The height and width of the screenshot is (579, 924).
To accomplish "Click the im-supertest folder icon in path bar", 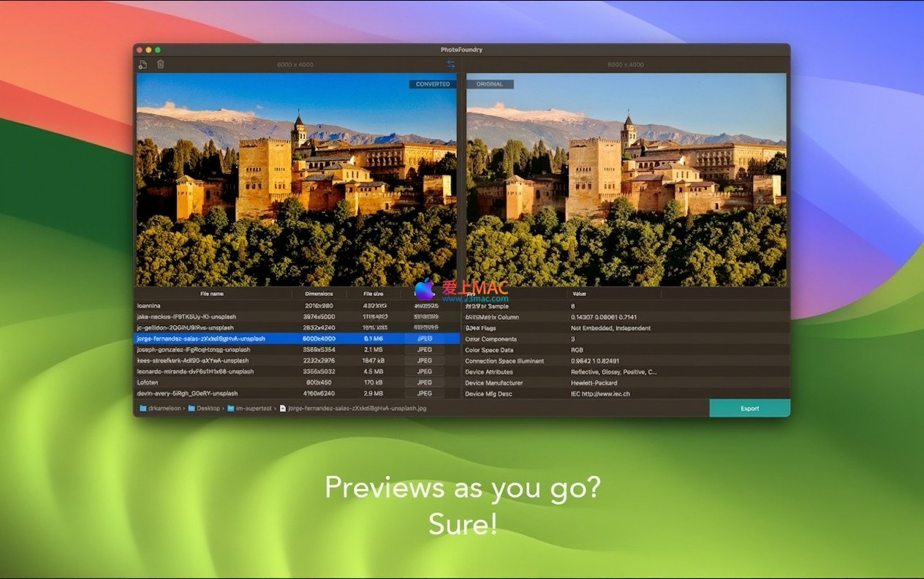I will 231,409.
